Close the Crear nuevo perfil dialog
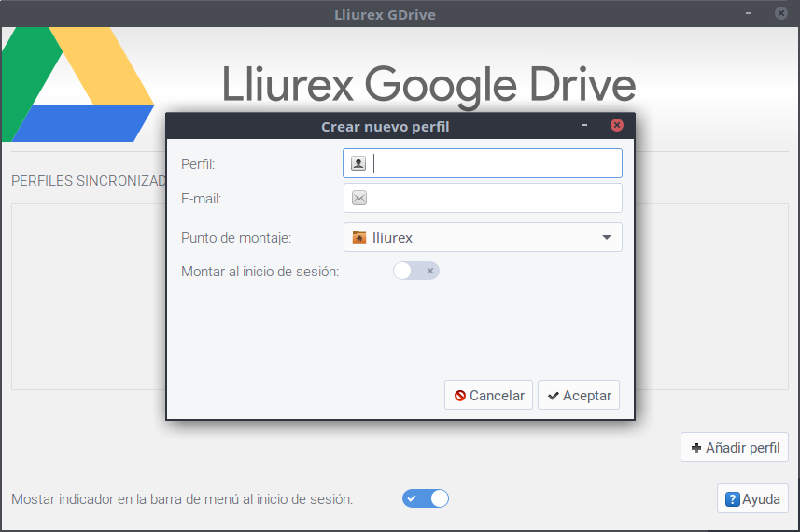This screenshot has height=532, width=800. 616,125
